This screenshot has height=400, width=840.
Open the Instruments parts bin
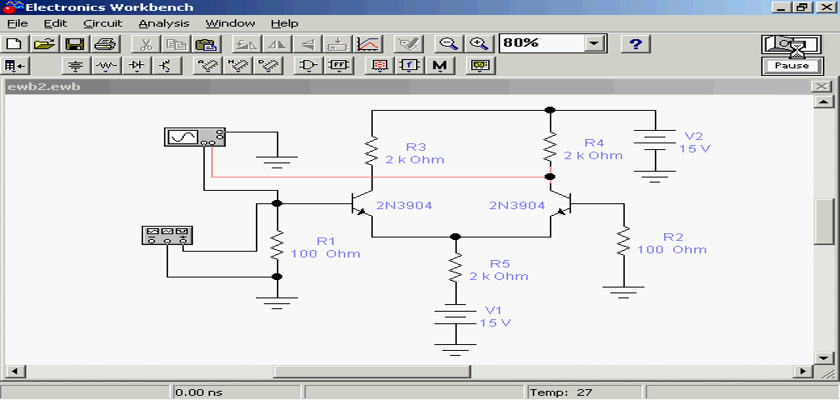pos(479,66)
